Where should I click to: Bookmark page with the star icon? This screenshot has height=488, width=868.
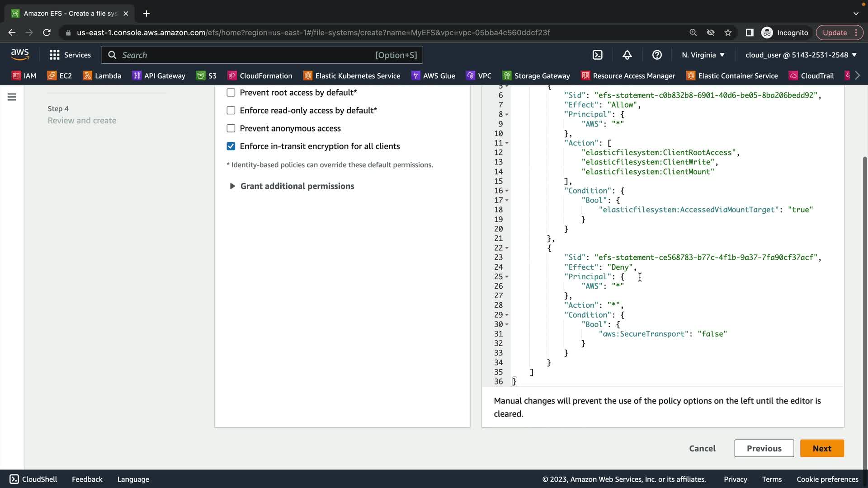(x=728, y=33)
